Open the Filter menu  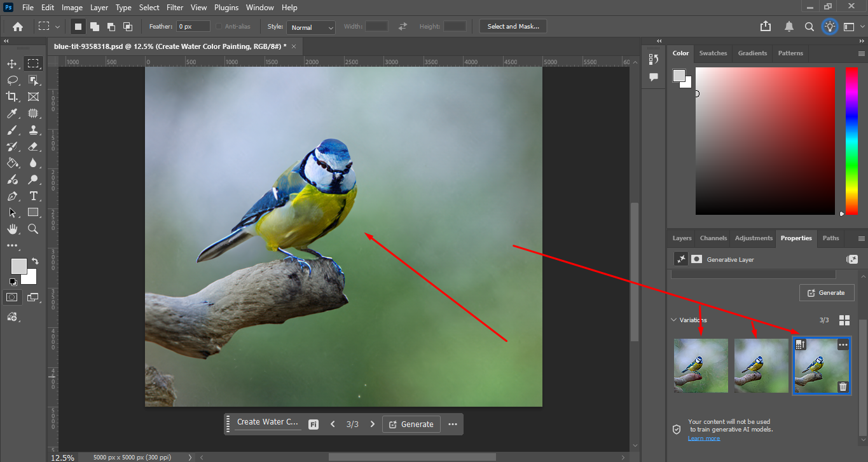point(174,8)
